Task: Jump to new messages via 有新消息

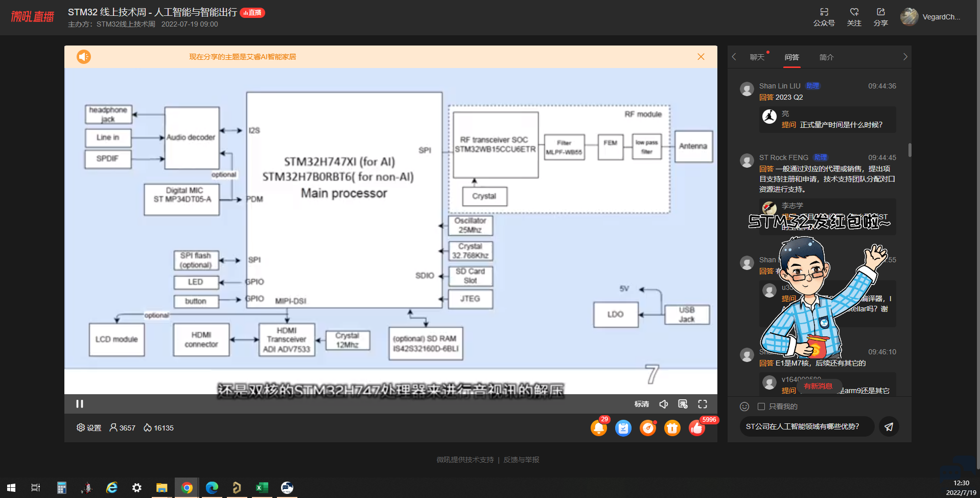Action: (x=818, y=387)
